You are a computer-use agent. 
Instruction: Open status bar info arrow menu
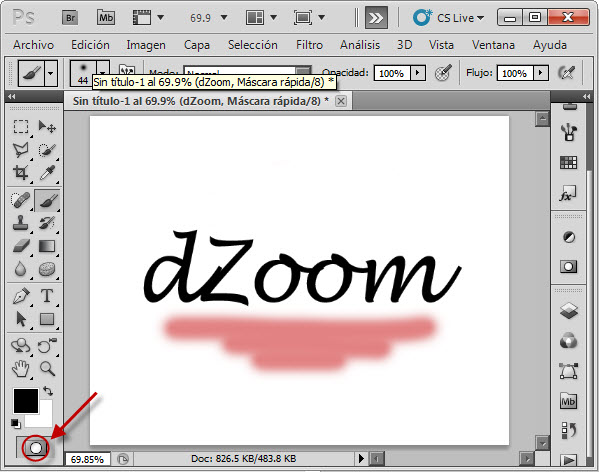(x=361, y=458)
